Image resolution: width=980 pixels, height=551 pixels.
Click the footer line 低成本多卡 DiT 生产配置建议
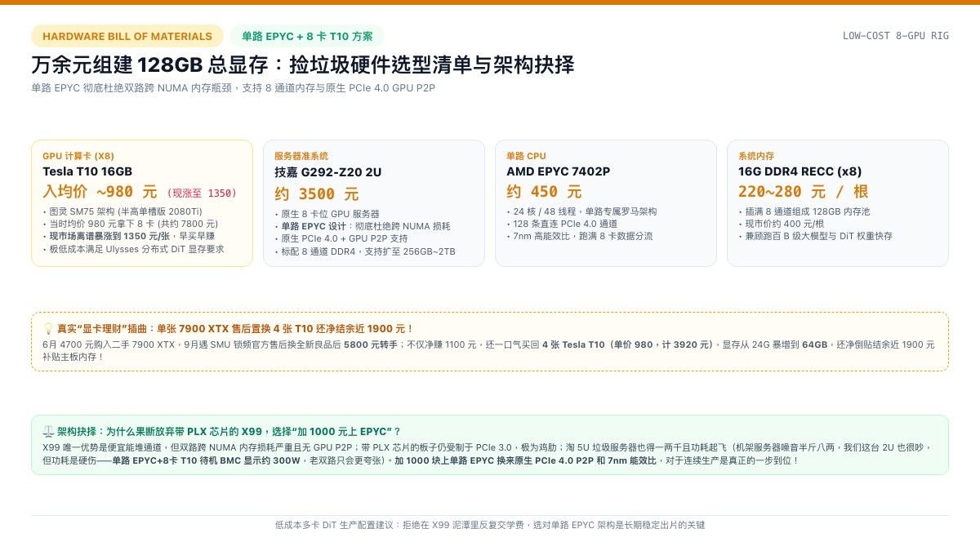pos(490,525)
